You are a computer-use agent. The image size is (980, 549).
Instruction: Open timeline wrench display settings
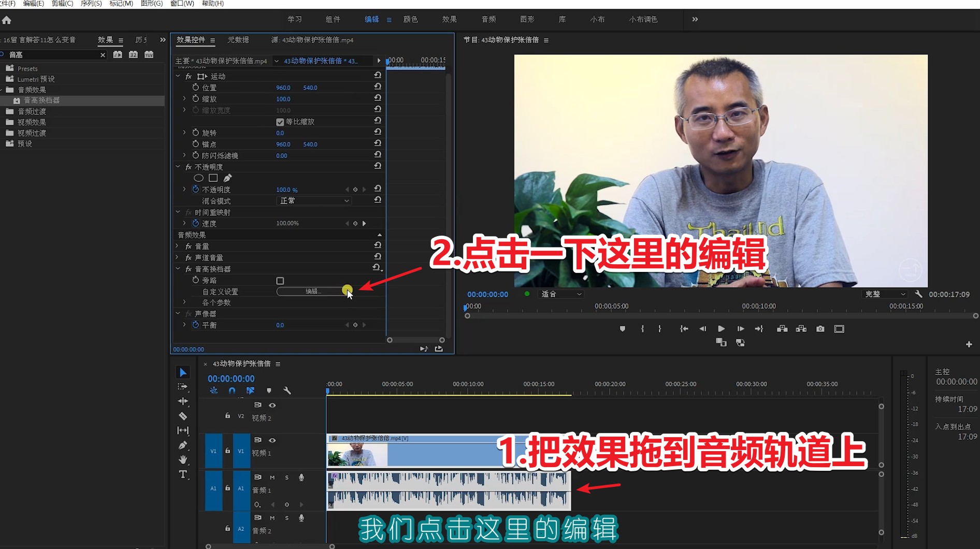point(287,391)
